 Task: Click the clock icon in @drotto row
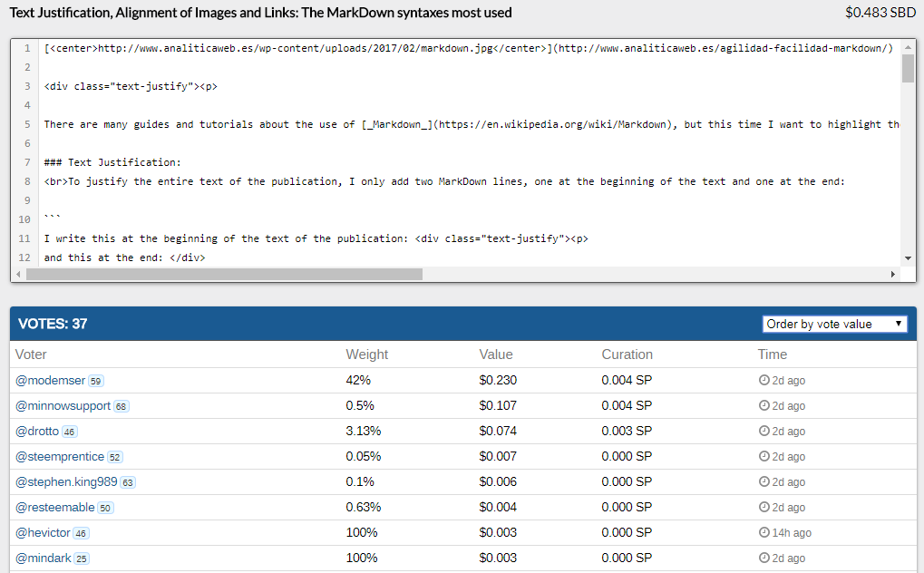coord(764,431)
